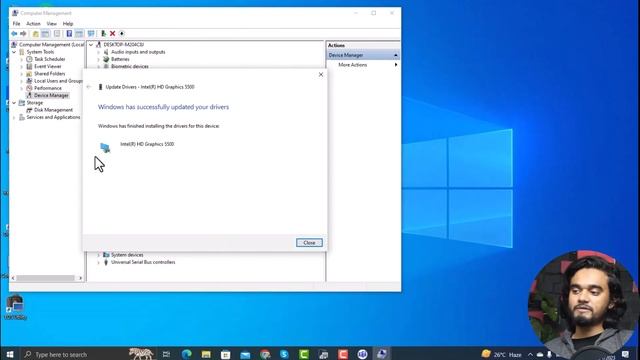Select Biometric devices category
640x360 pixels.
click(130, 66)
